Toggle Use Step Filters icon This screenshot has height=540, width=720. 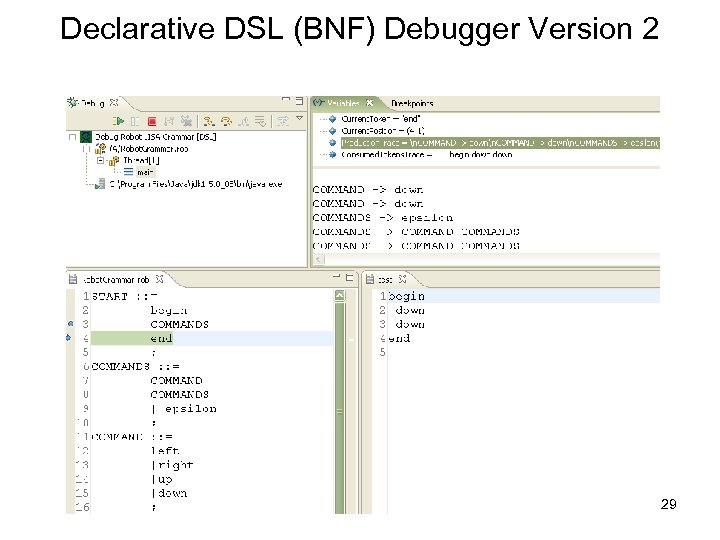tap(283, 121)
